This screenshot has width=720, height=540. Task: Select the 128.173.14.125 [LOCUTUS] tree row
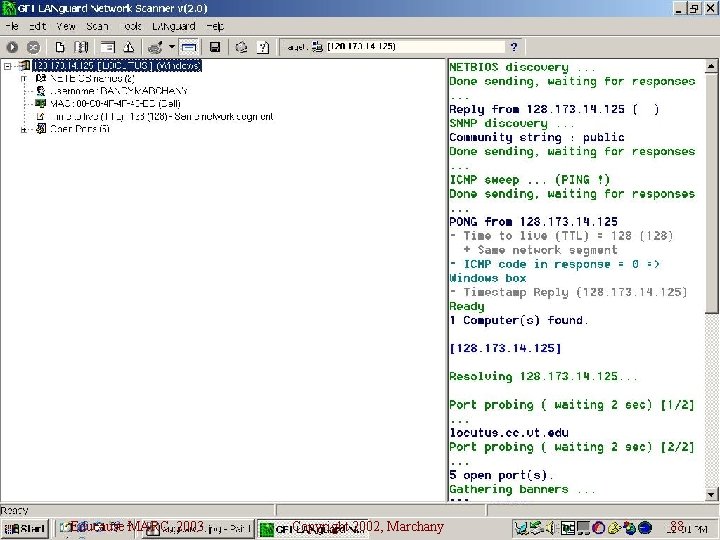point(117,66)
